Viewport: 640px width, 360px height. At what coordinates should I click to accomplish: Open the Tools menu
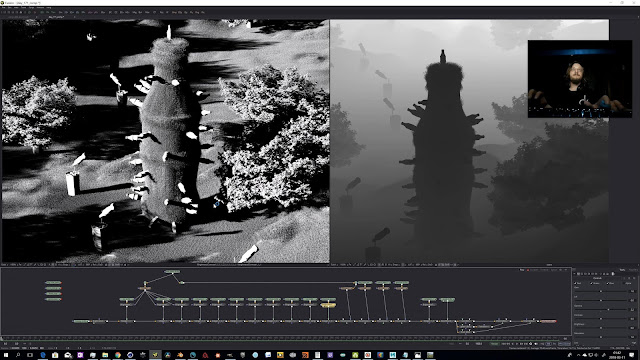(23, 8)
